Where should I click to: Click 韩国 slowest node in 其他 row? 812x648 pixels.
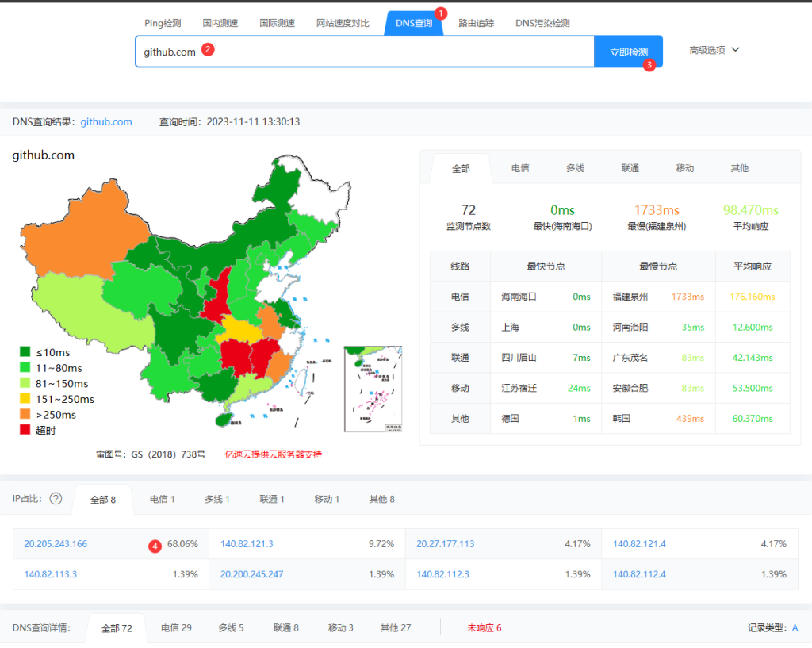coord(622,419)
